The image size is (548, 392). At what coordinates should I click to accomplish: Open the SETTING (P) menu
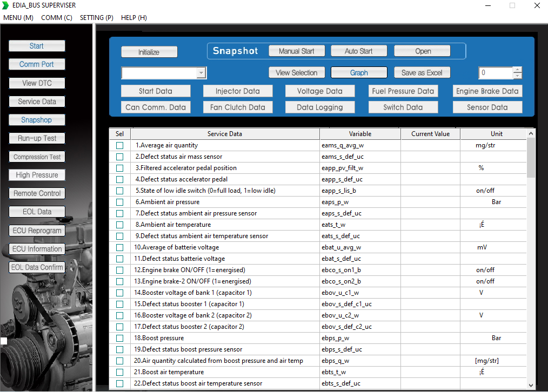pyautogui.click(x=96, y=18)
